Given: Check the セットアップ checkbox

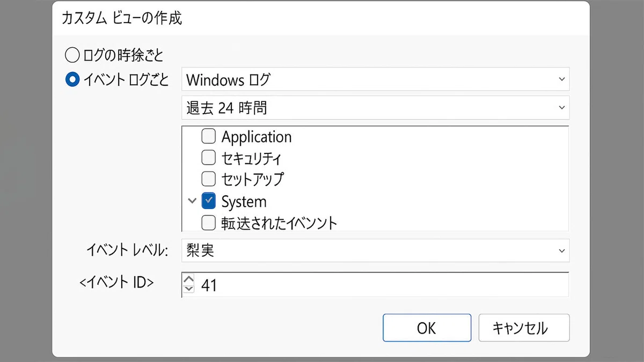Looking at the screenshot, I should [208, 179].
